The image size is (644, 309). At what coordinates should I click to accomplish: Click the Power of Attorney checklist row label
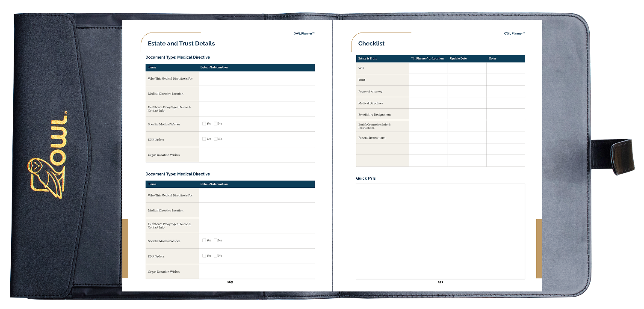(x=370, y=92)
